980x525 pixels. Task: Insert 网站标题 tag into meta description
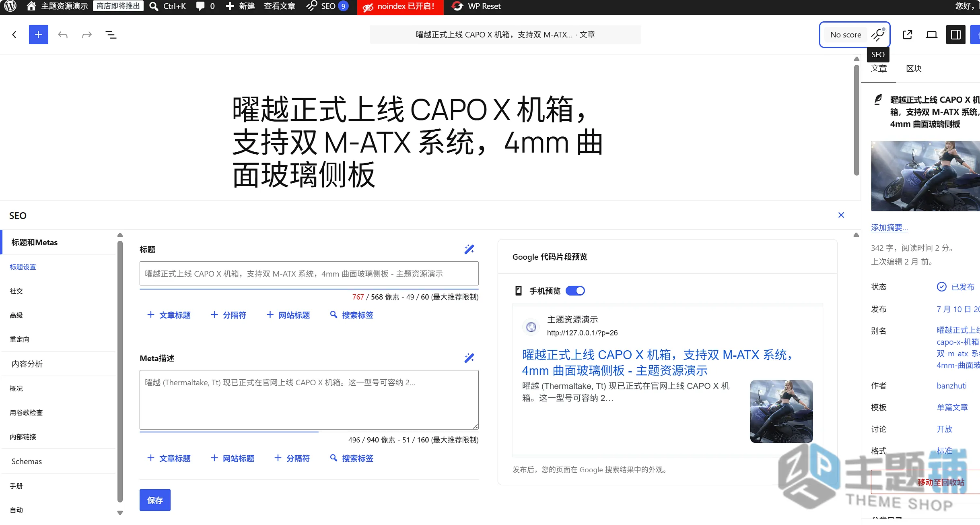(x=233, y=459)
